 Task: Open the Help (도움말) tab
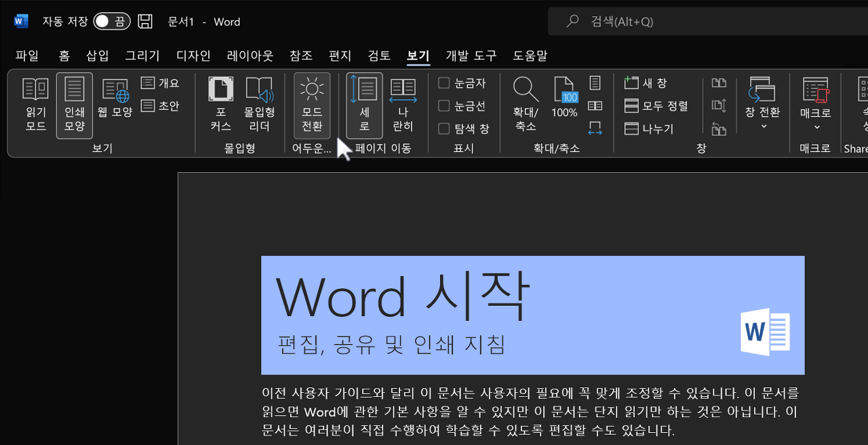coord(530,56)
